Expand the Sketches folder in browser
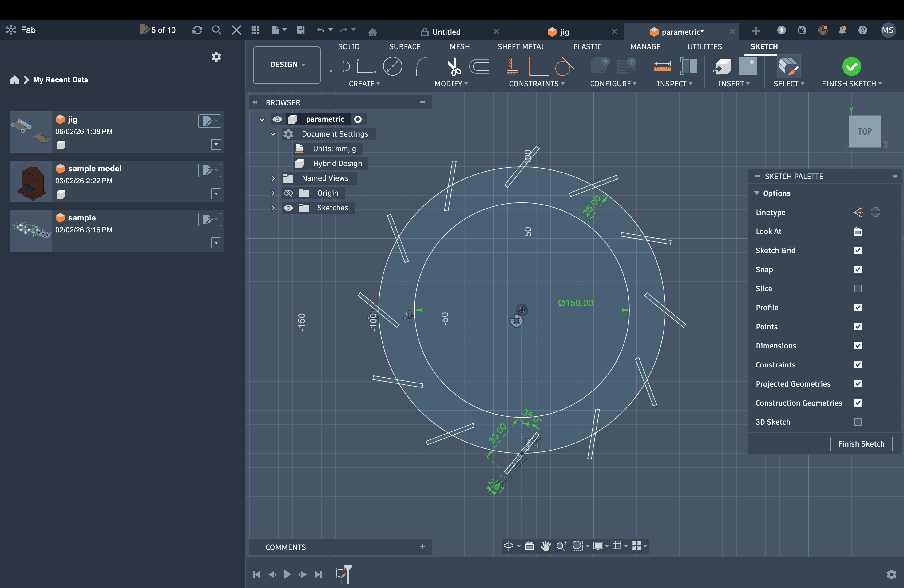The width and height of the screenshot is (904, 588). click(273, 208)
